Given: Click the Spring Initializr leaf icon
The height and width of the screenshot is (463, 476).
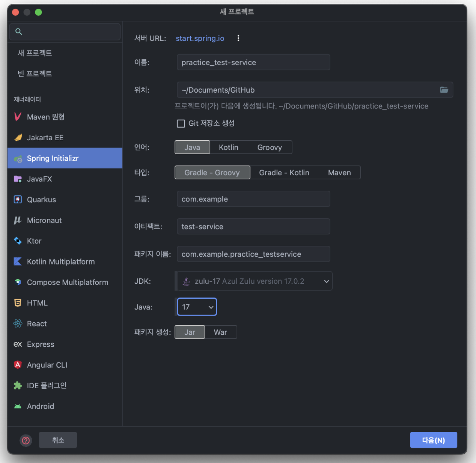Looking at the screenshot, I should [18, 159].
